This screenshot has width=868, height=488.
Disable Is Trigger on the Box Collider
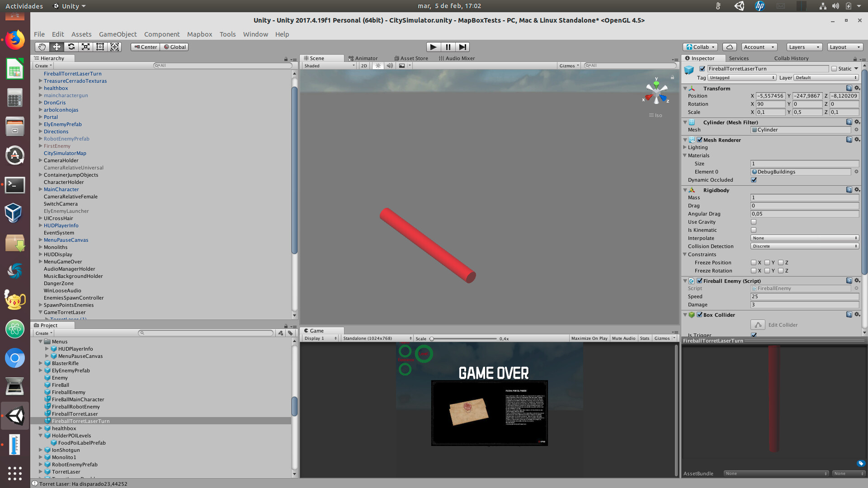coord(754,335)
